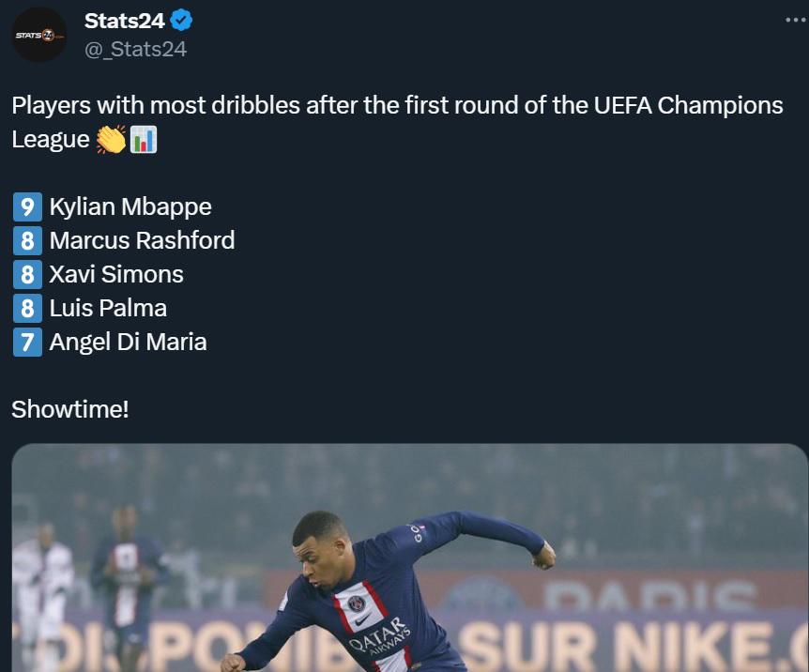Click the clapping hands emoji in the tweet
This screenshot has height=672, width=809.
pyautogui.click(x=113, y=139)
